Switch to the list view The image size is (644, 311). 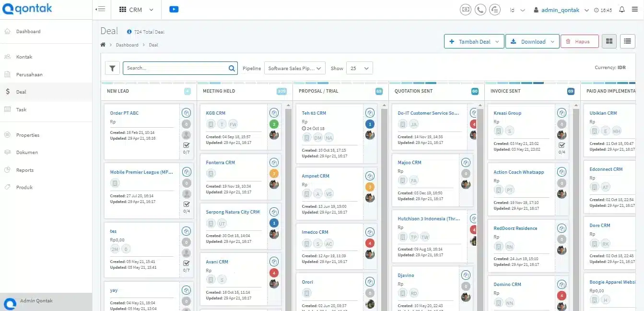[627, 41]
